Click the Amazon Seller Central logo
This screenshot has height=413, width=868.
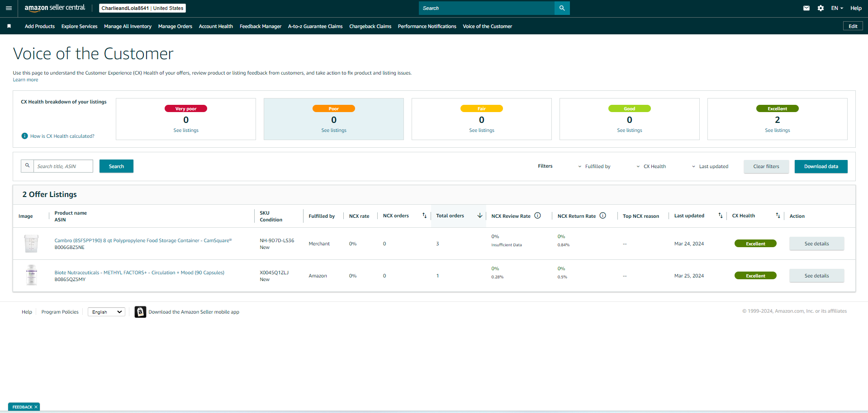55,8
